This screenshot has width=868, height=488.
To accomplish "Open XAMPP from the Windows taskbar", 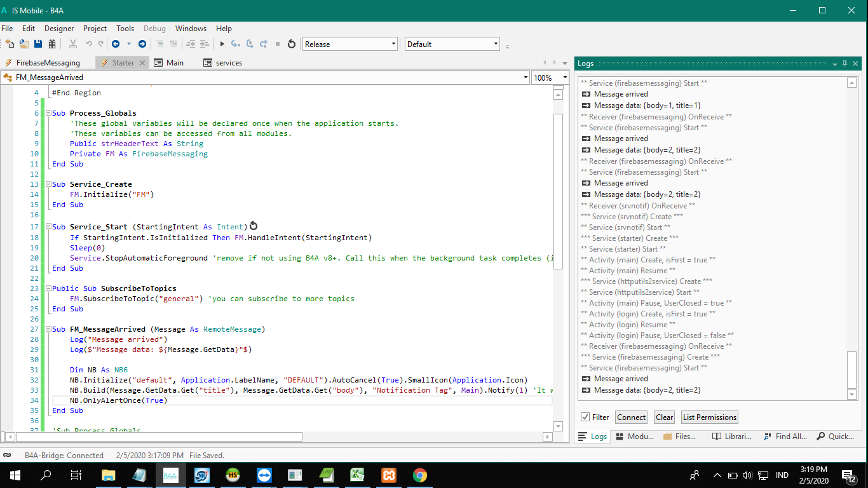I will 389,475.
